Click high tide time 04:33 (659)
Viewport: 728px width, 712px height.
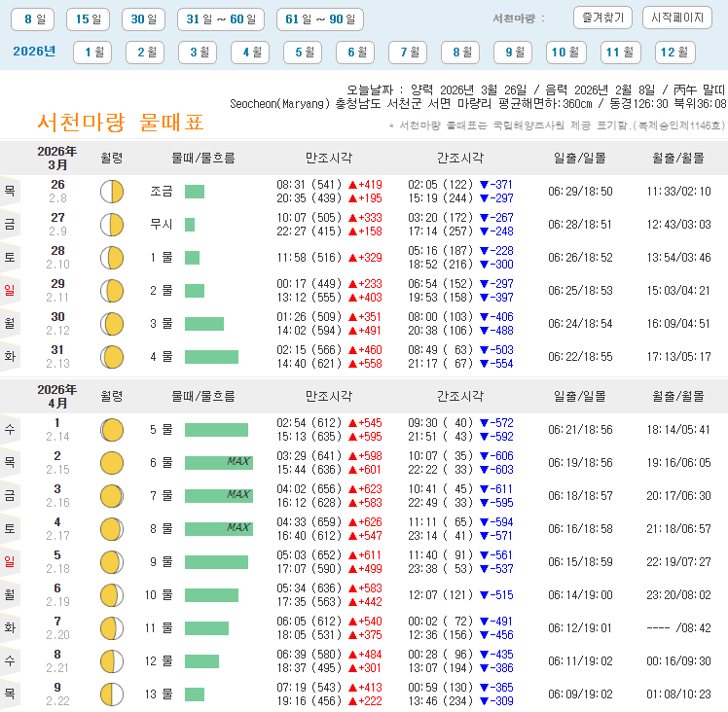pos(309,522)
